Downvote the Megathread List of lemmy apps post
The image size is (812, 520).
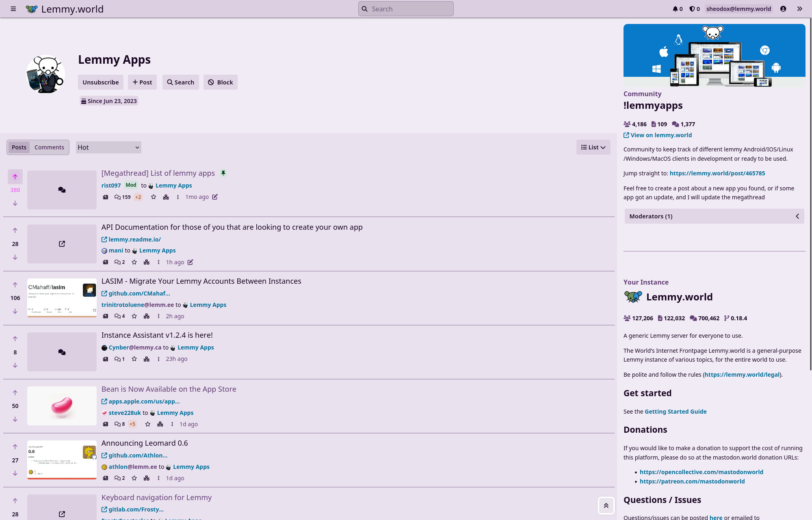tap(15, 203)
